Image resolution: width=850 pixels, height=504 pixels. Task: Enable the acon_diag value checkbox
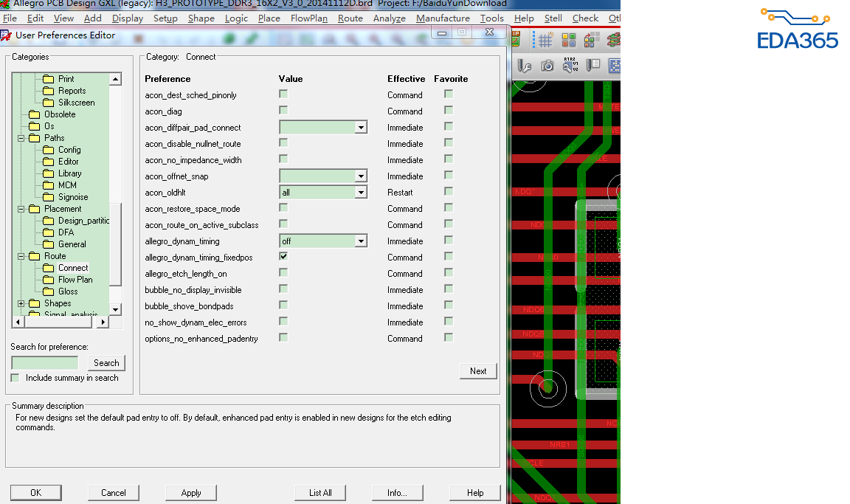coord(283,111)
